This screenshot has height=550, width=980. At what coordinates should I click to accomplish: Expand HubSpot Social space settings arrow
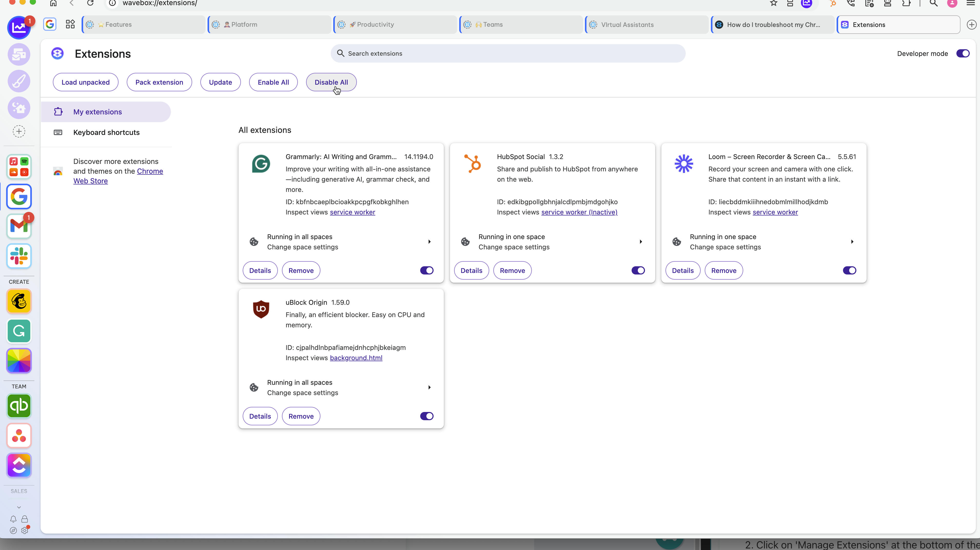click(641, 242)
